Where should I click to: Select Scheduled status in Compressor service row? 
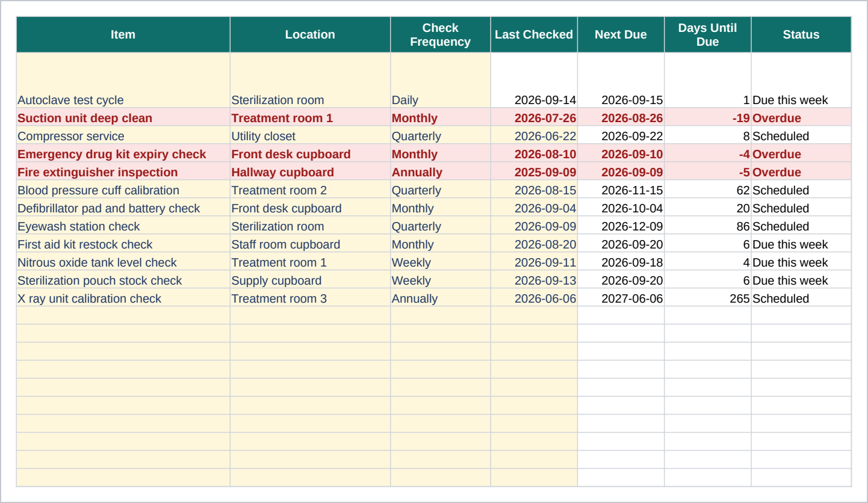[801, 135]
